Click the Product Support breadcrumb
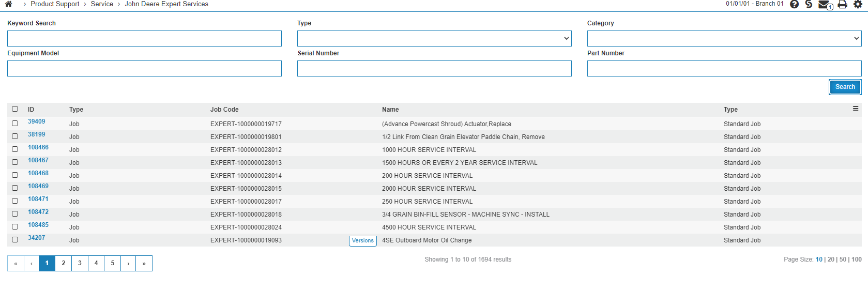The width and height of the screenshot is (868, 306). tap(55, 4)
